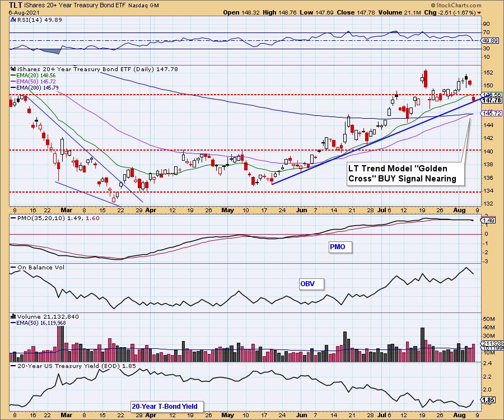The image size is (504, 420).
Task: Click the Open 148.32 value
Action: click(241, 12)
